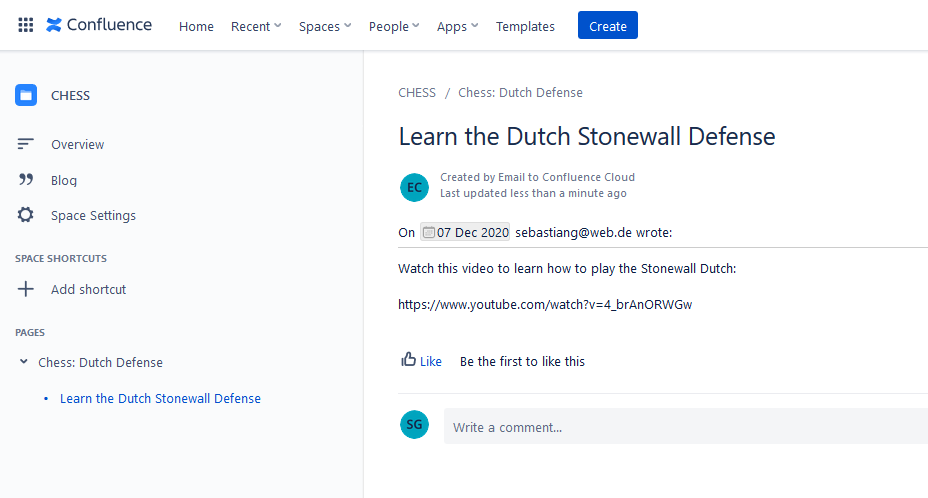Open Space Settings gear icon
The width and height of the screenshot is (928, 498).
(25, 215)
